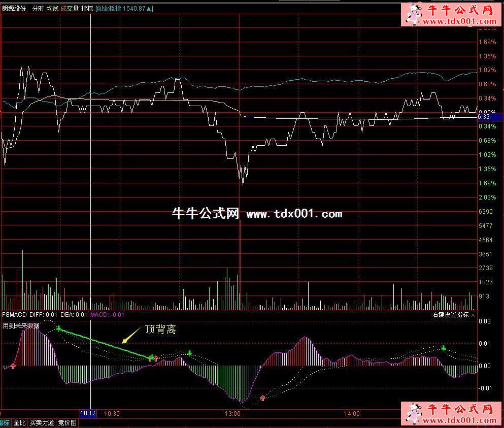Open the 指标 menu in the top bar
The height and width of the screenshot is (428, 504).
tap(87, 9)
